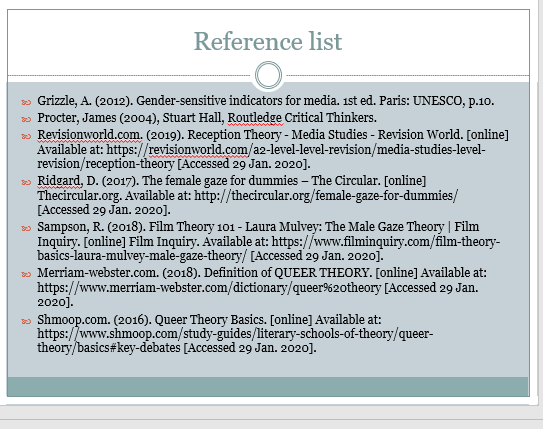
Task: Click the bullet beside Revisionworld.com reference
Action: click(x=26, y=136)
